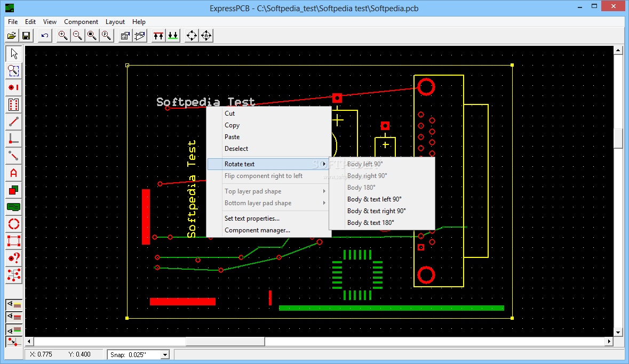Select Body & text right 90° option
Image resolution: width=629 pixels, height=364 pixels.
382,211
